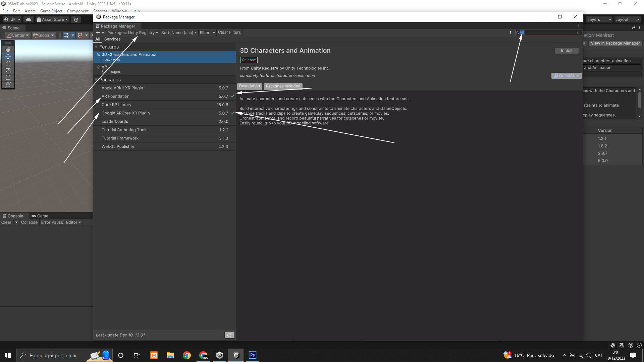Open Unity Version Control toolbar icon

(76, 20)
